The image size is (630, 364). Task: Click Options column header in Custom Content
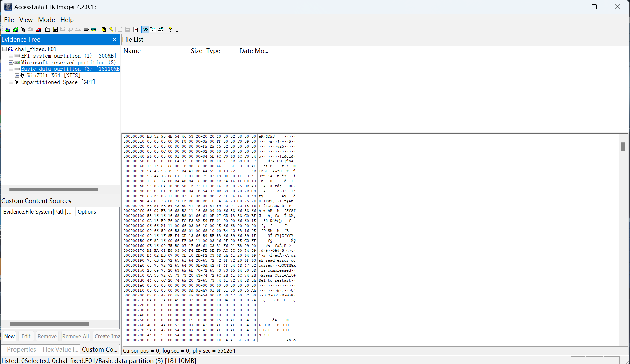click(x=97, y=212)
